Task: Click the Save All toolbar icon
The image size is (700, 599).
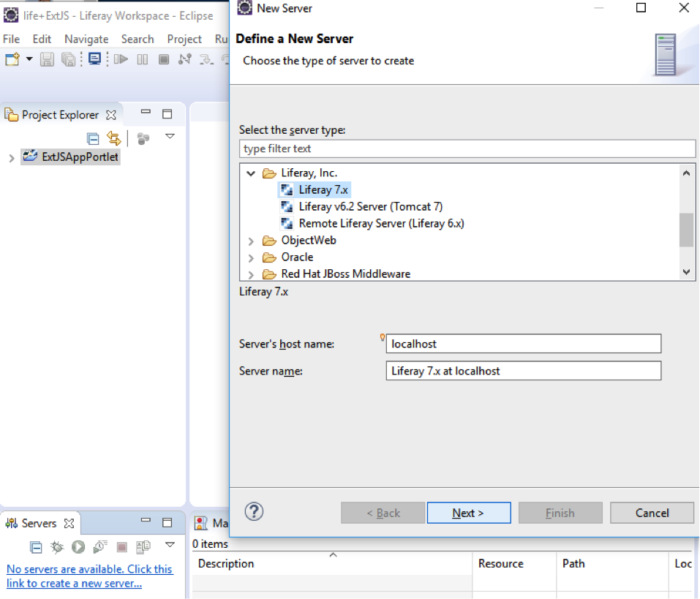Action: tap(68, 59)
